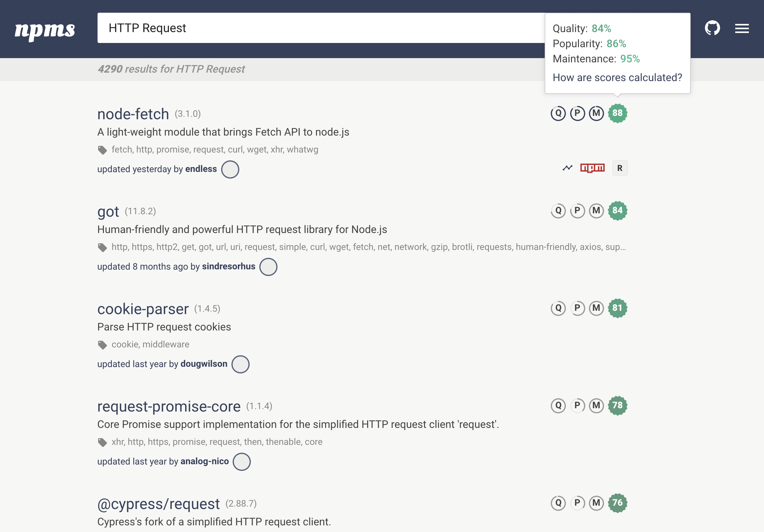
Task: Click got's score badge 84
Action: click(617, 211)
